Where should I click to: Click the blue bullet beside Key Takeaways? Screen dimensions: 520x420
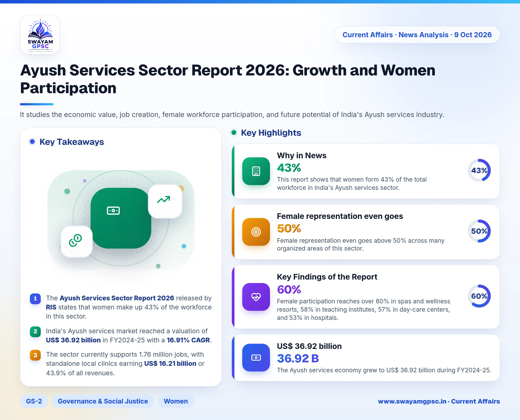click(x=32, y=141)
